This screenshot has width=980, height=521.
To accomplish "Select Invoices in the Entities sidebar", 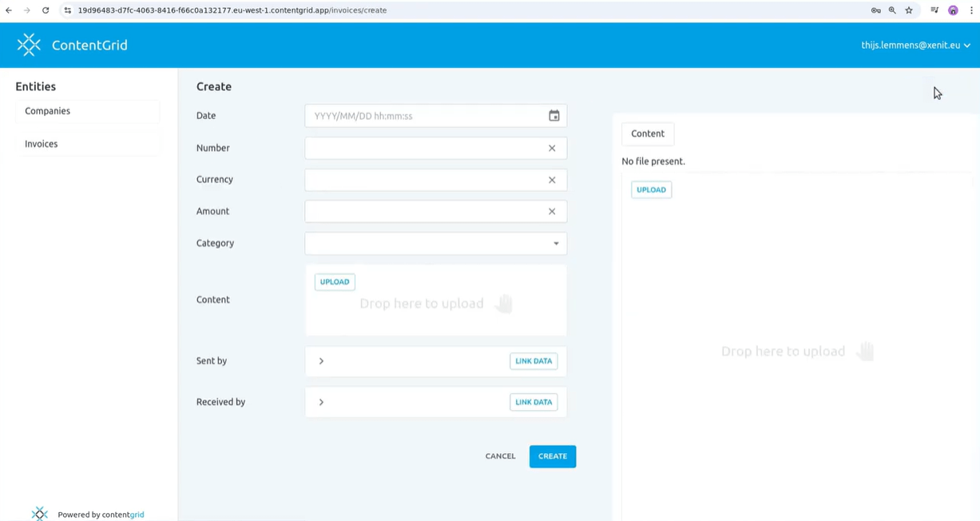I will (x=42, y=144).
